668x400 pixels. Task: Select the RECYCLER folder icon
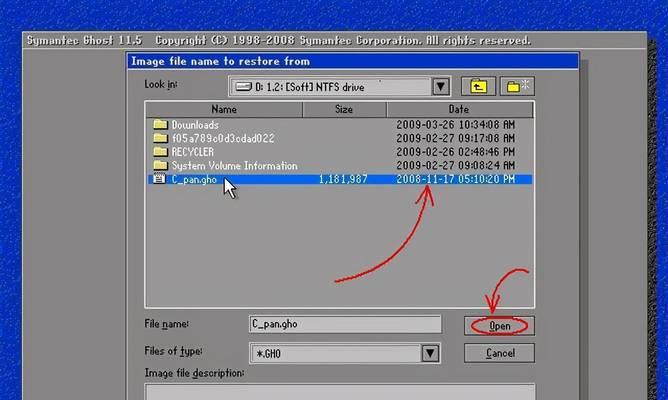pos(160,152)
